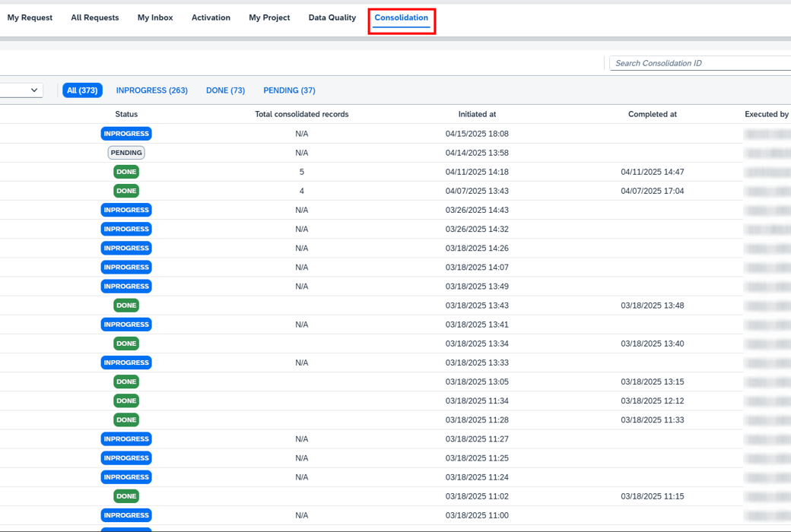Click the Executed by column header

(x=767, y=115)
